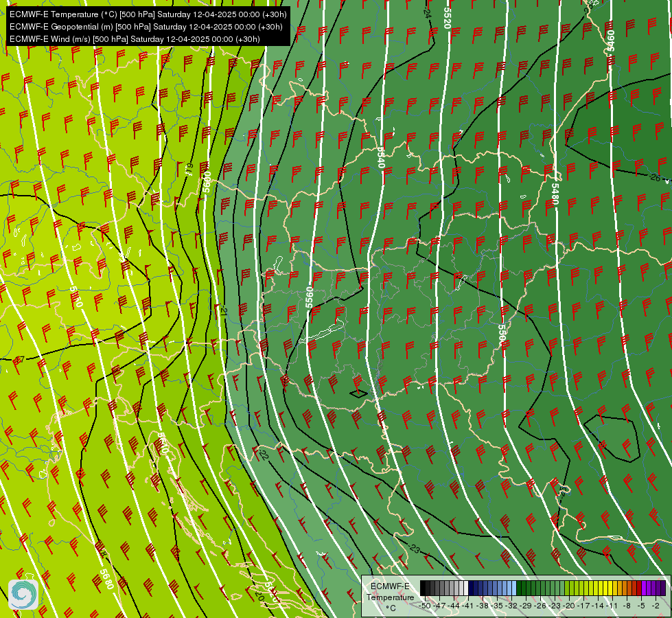
Task: Click the -26 legend value
Action: [541, 606]
